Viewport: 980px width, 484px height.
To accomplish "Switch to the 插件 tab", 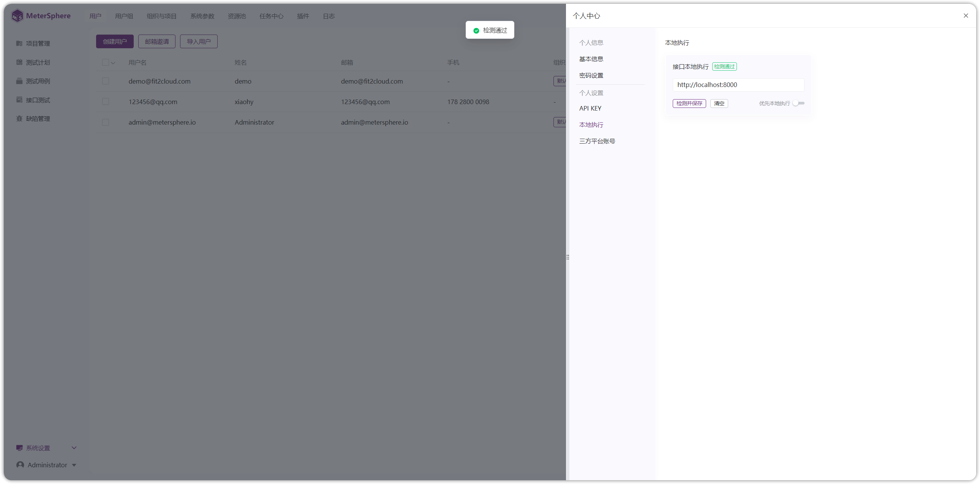I will [x=303, y=16].
